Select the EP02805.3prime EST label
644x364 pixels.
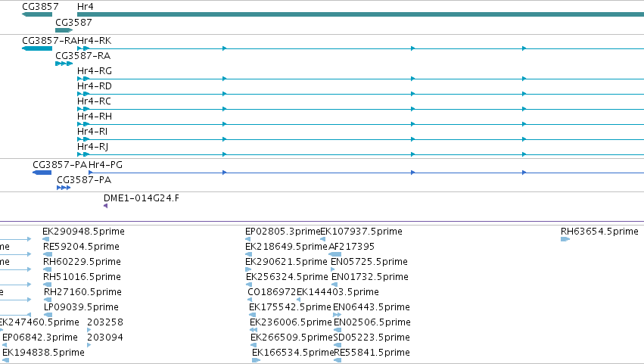[282, 232]
